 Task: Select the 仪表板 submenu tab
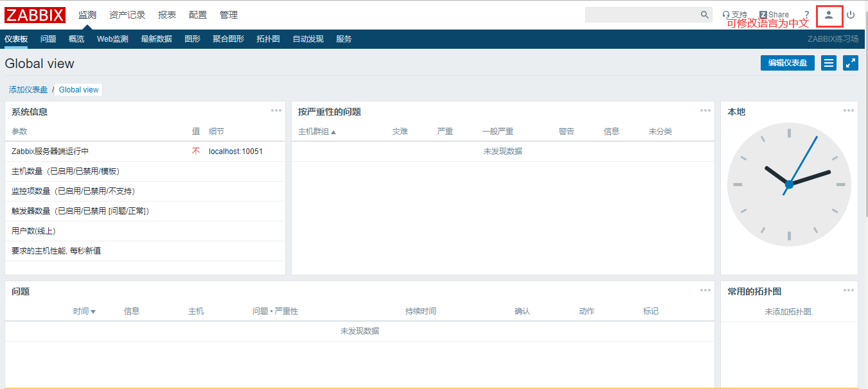click(16, 39)
